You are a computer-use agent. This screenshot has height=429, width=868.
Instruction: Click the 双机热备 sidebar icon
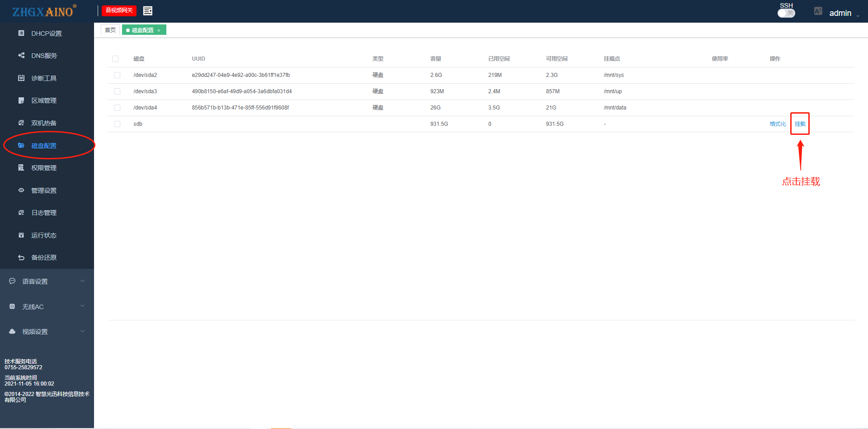pos(21,123)
